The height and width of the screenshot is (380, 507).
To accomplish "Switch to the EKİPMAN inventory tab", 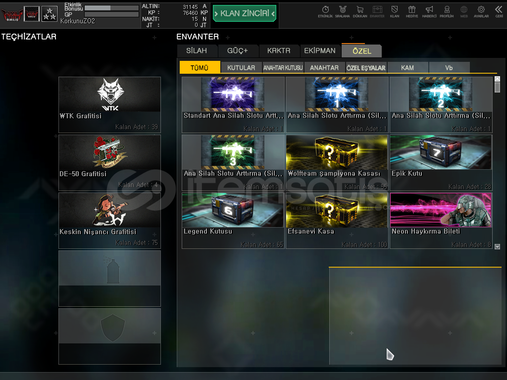I will 320,51.
